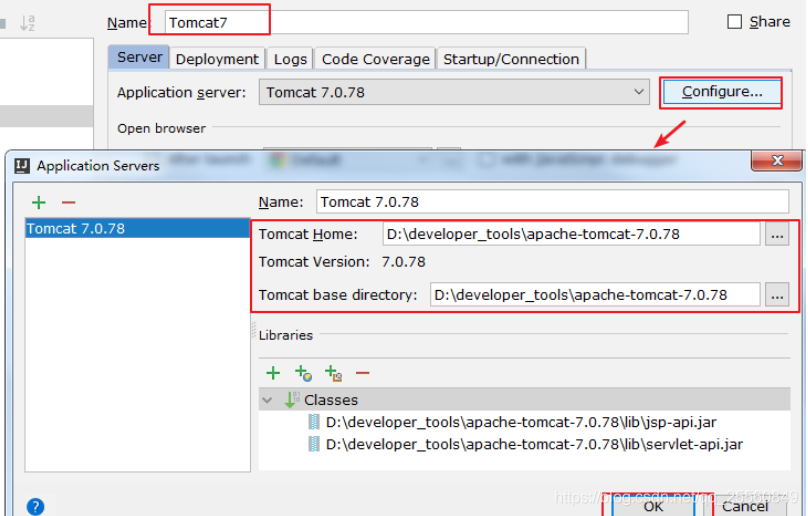The height and width of the screenshot is (516, 808).
Task: Select Tomcat 7.0.78 in the servers list
Action: coord(138,228)
